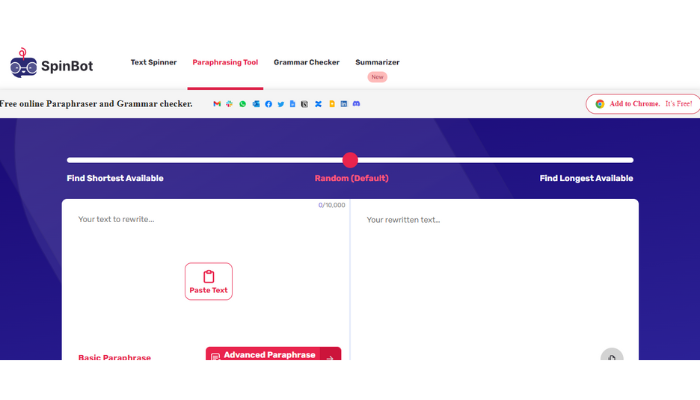
Task: Click the LinkedIn icon
Action: (344, 104)
